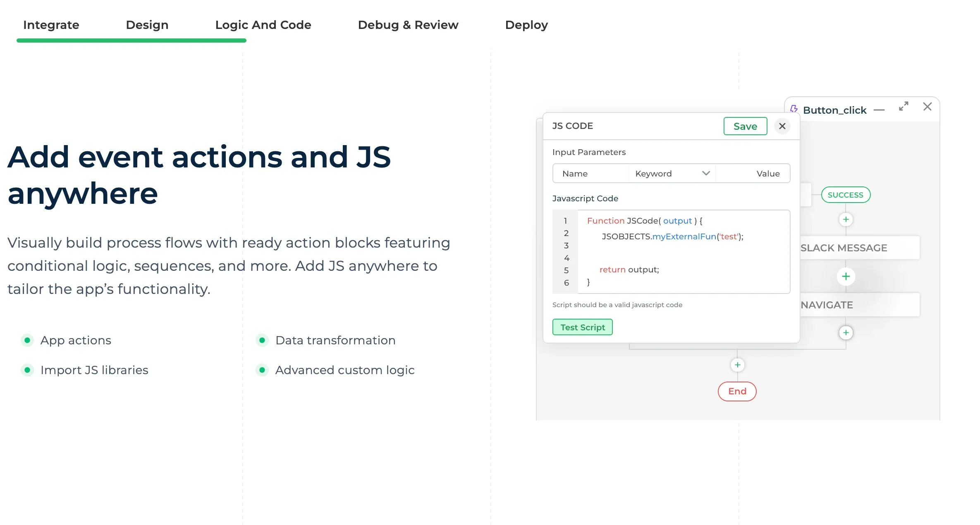The width and height of the screenshot is (980, 525).
Task: Click the Name parameter field
Action: pyautogui.click(x=591, y=174)
